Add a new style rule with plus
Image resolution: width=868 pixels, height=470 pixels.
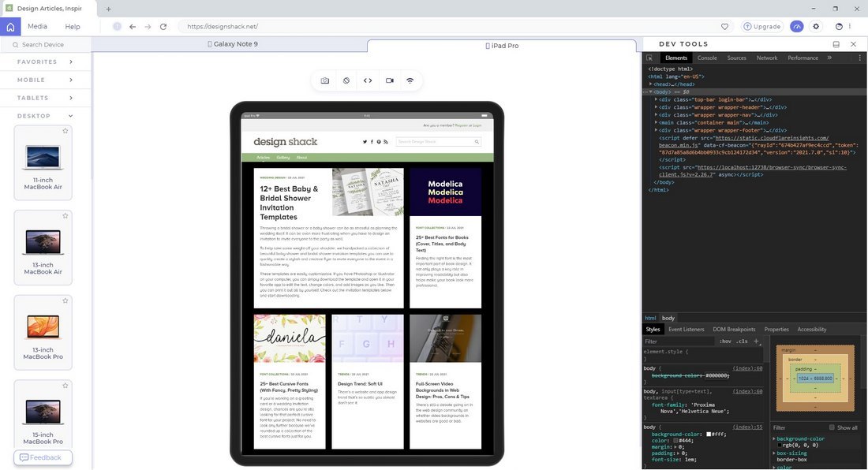pyautogui.click(x=756, y=341)
